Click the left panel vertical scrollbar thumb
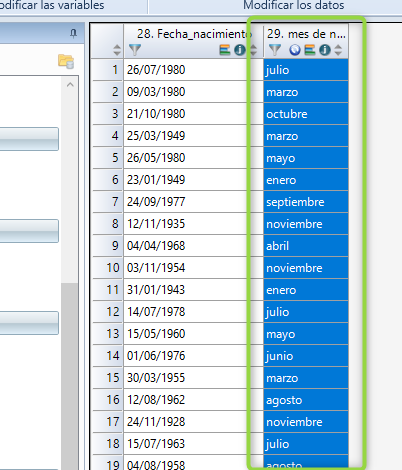Screen dimensions: 402x470 click(70, 376)
